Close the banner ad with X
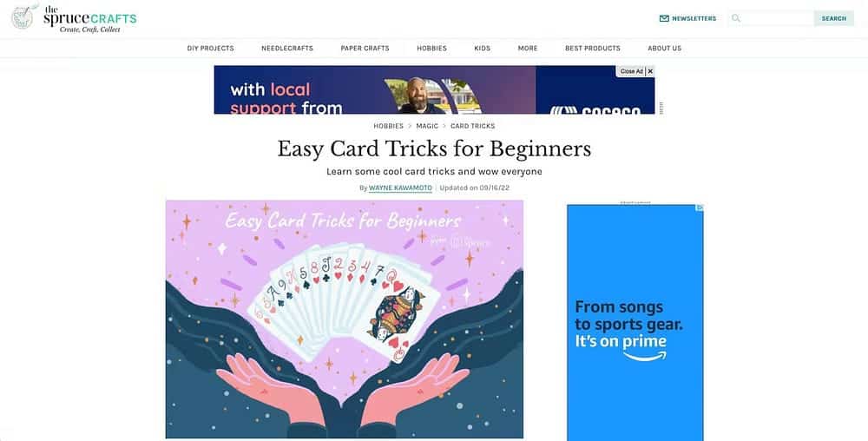This screenshot has width=868, height=441. [650, 71]
